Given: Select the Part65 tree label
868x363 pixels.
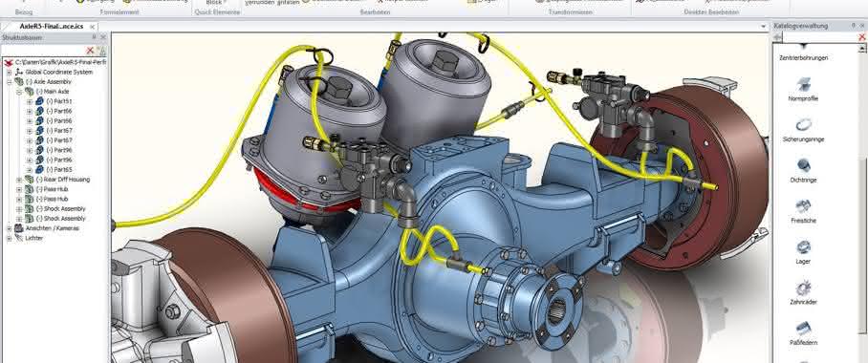Looking at the screenshot, I should [x=59, y=169].
